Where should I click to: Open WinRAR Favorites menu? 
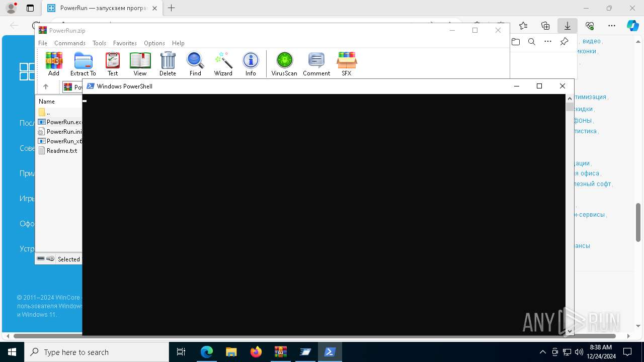point(125,43)
